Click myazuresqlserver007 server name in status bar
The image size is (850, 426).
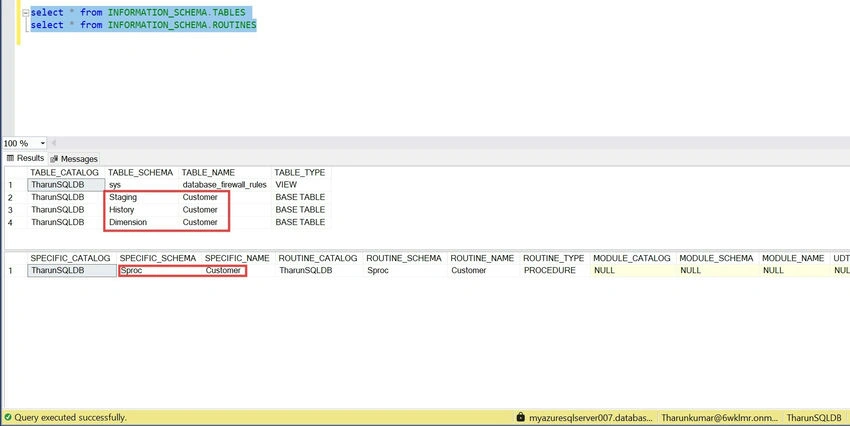591,417
